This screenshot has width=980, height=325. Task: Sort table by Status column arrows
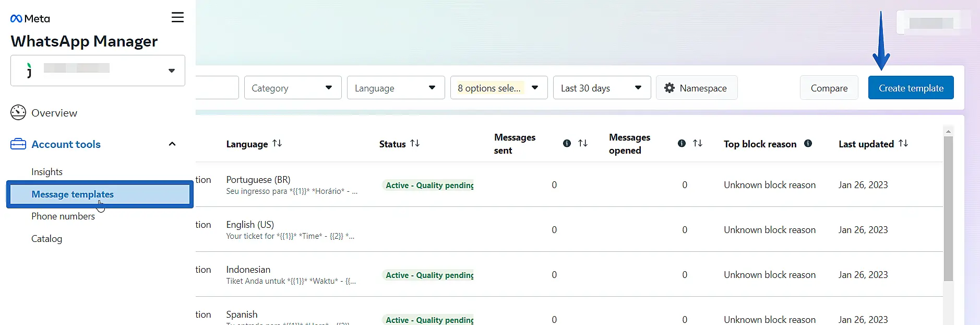(x=415, y=143)
